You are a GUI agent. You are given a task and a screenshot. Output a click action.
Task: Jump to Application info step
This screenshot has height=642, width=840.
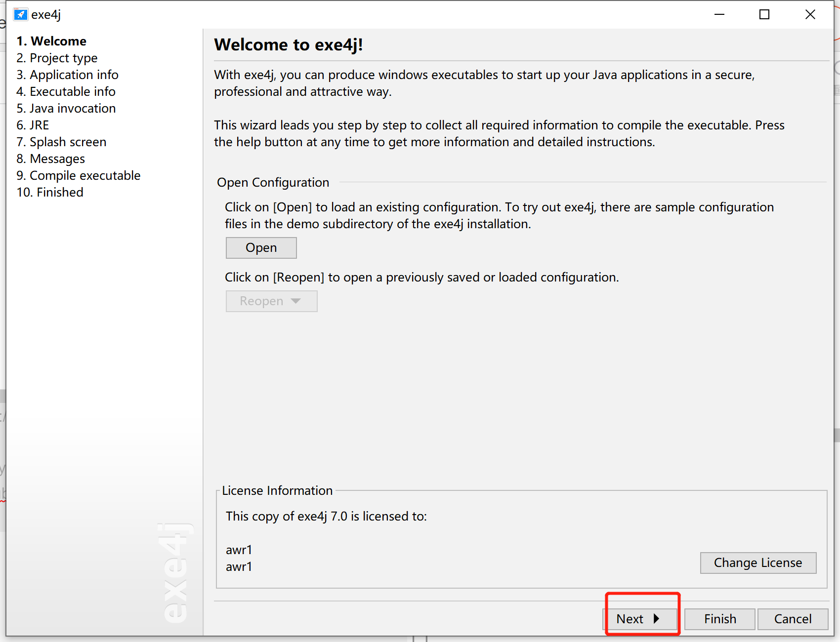[67, 75]
